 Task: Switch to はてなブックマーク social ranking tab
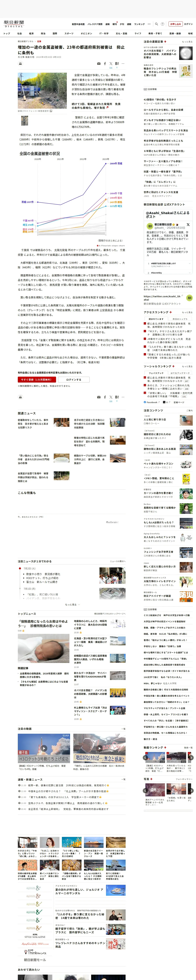180,373
